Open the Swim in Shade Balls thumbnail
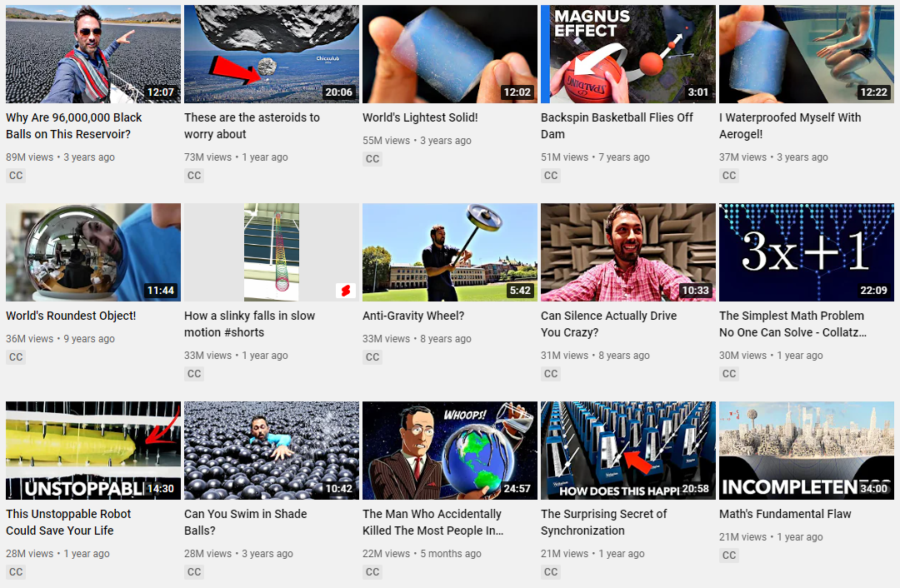 272,451
